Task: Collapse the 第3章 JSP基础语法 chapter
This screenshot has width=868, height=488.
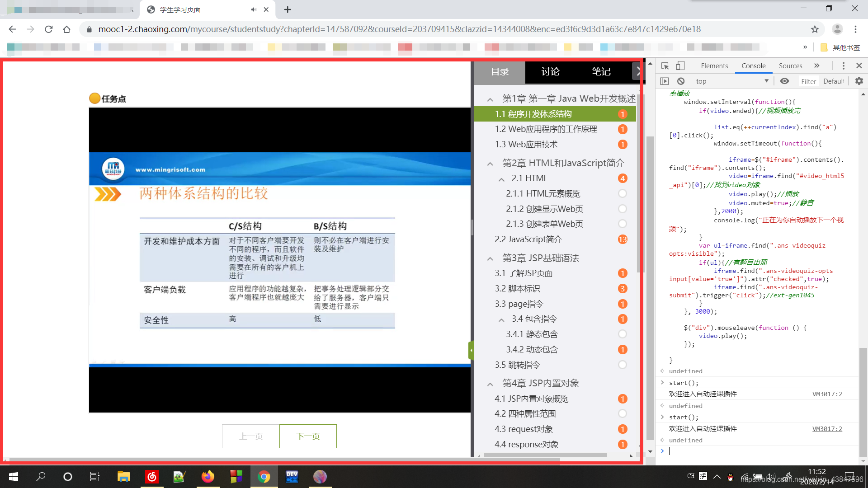Action: coord(490,259)
